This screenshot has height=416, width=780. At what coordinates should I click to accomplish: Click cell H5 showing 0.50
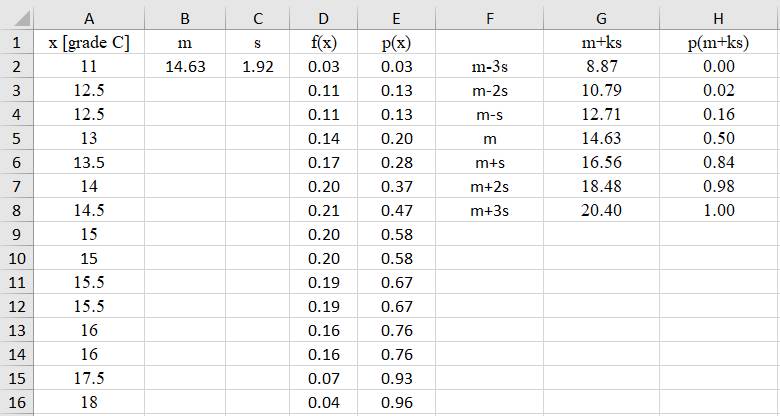[718, 139]
